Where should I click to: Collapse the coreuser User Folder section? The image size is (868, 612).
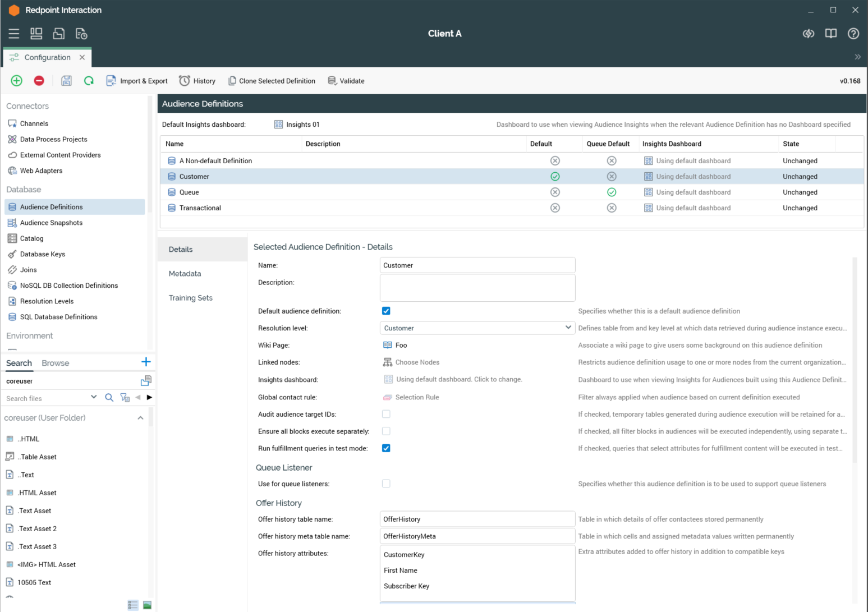click(140, 418)
